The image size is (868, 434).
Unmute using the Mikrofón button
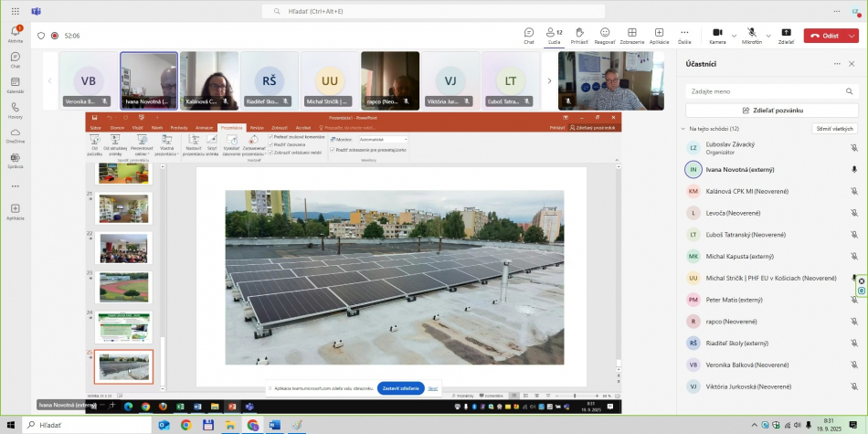[751, 35]
